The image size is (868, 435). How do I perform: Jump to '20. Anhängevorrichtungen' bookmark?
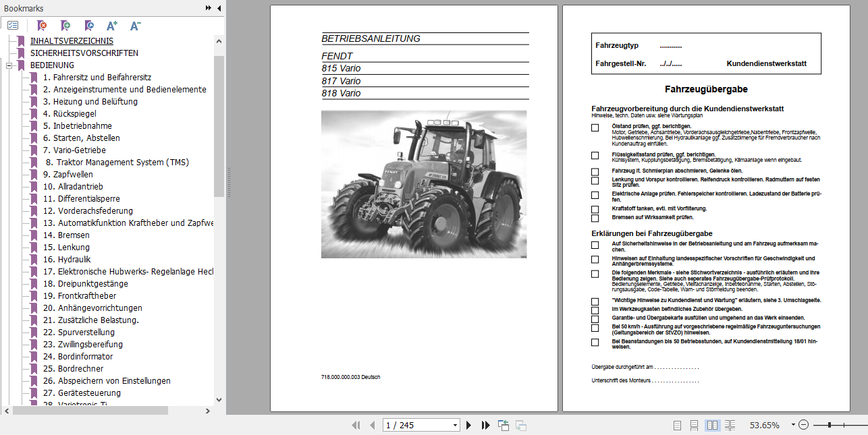(x=92, y=308)
